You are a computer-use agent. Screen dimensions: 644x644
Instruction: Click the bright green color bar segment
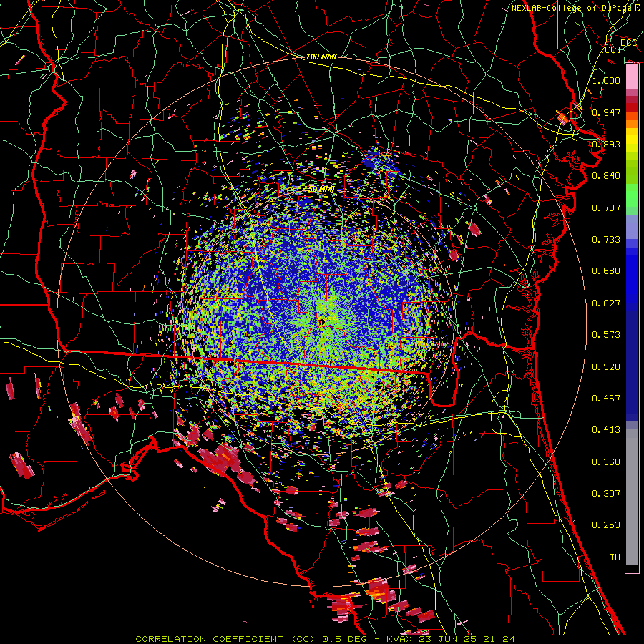click(632, 195)
